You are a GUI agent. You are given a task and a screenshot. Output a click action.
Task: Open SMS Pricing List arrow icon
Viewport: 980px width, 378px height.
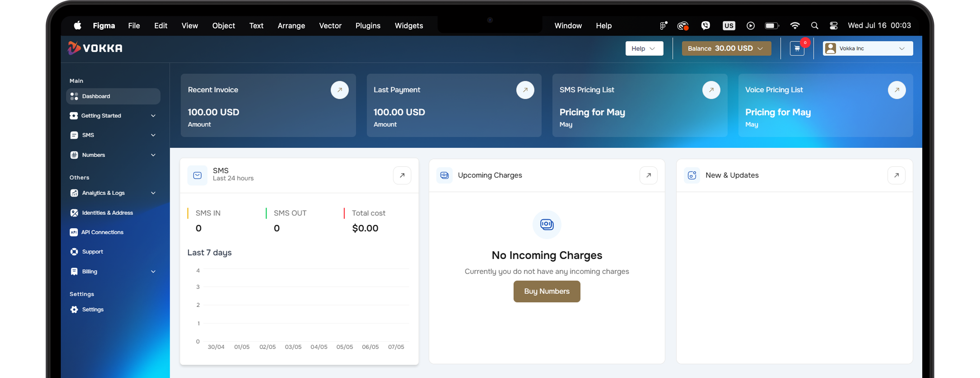(711, 90)
